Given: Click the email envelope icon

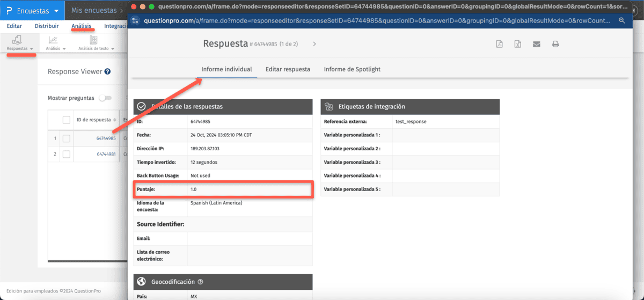Looking at the screenshot, I should click(537, 44).
